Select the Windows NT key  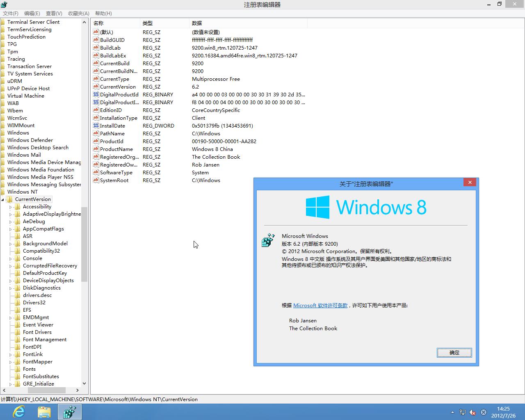pyautogui.click(x=23, y=192)
